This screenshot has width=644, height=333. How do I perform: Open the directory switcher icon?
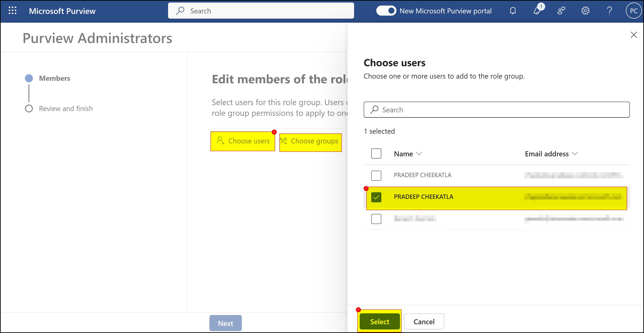pyautogui.click(x=561, y=10)
